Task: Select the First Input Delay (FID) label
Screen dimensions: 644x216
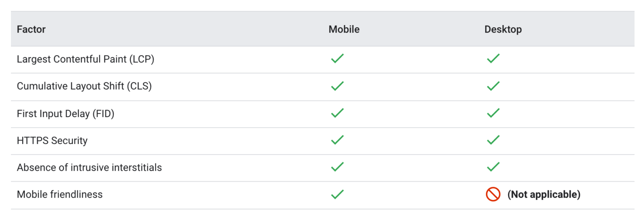Action: [65, 113]
